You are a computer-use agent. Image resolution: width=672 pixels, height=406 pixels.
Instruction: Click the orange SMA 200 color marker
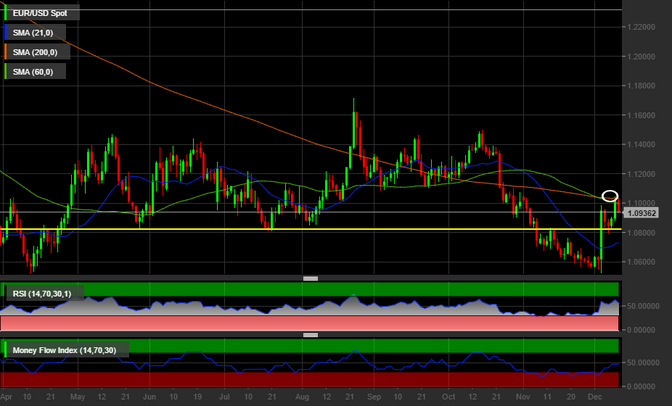[5, 53]
